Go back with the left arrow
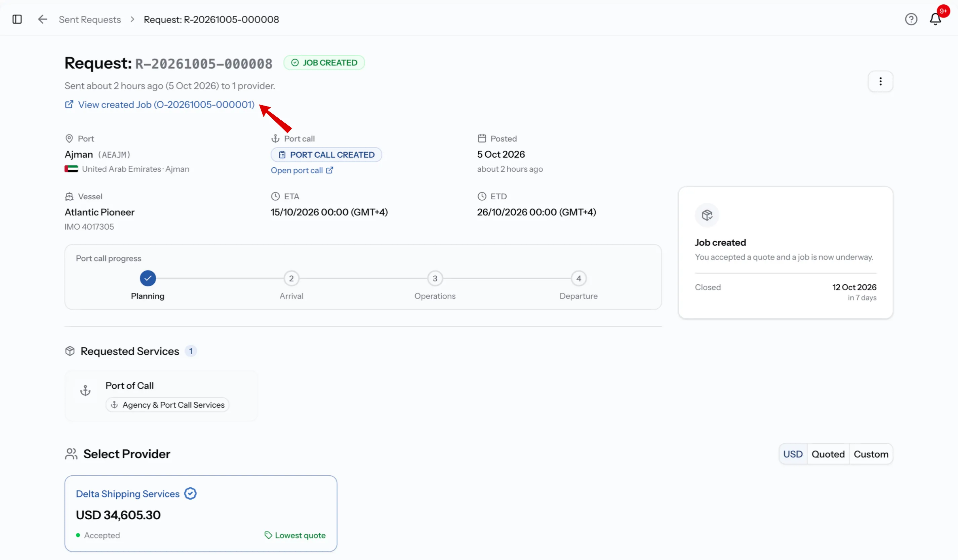The width and height of the screenshot is (958, 560). 43,19
